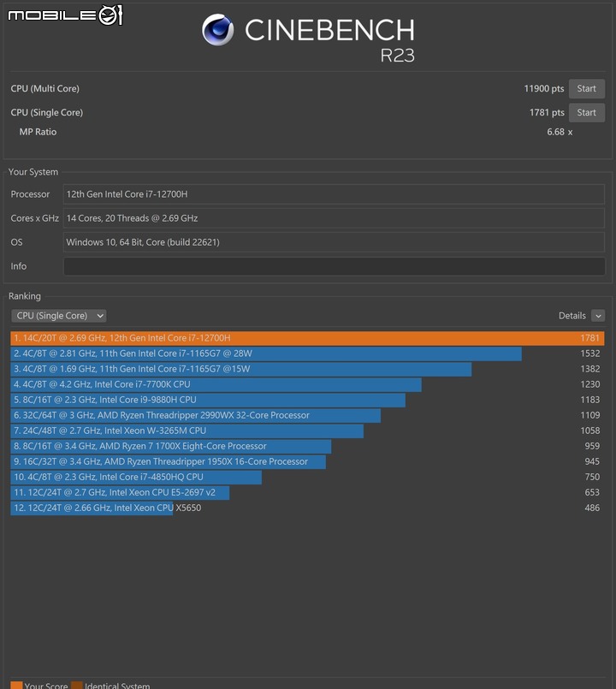Screen dimensions: 616x689
Task: Expand the Details dropdown arrow
Action: [598, 316]
